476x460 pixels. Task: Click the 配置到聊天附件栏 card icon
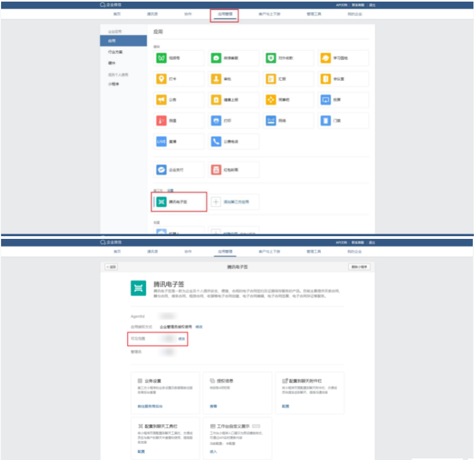pyautogui.click(x=285, y=380)
